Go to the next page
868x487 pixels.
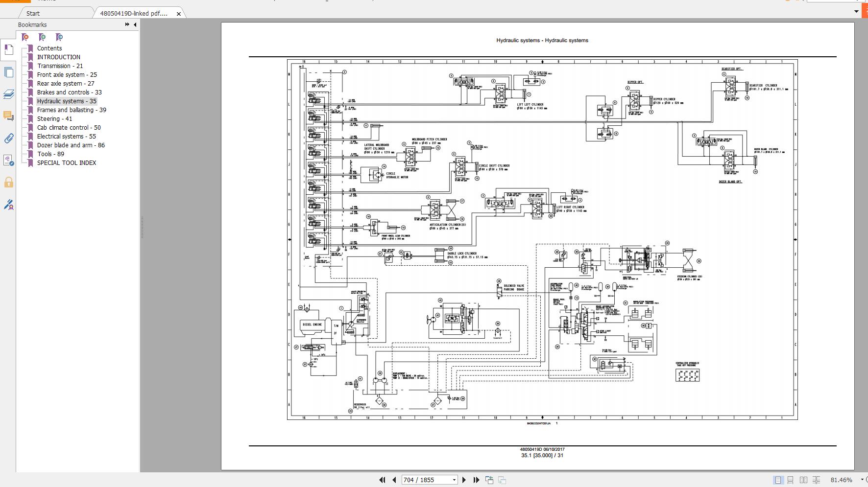click(464, 480)
